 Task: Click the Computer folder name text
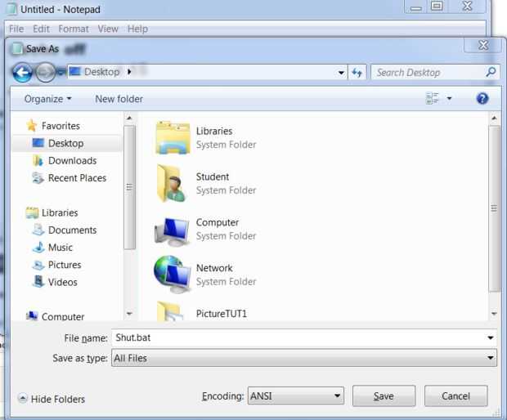(x=218, y=222)
